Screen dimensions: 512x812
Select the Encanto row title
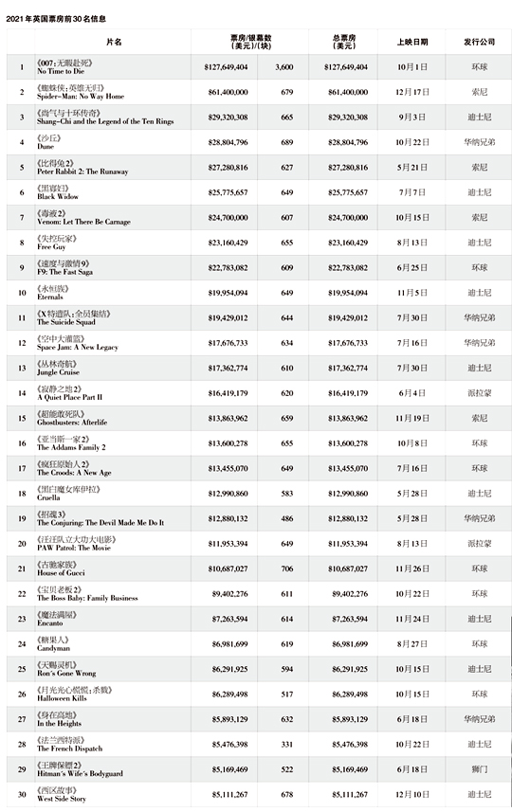[x=49, y=623]
